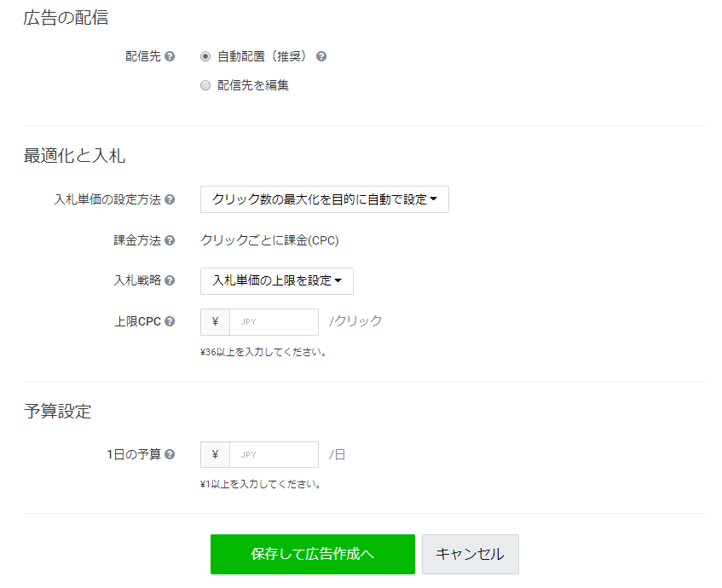Show help tooltip for 上限CPC
This screenshot has height=588, width=722.
170,321
